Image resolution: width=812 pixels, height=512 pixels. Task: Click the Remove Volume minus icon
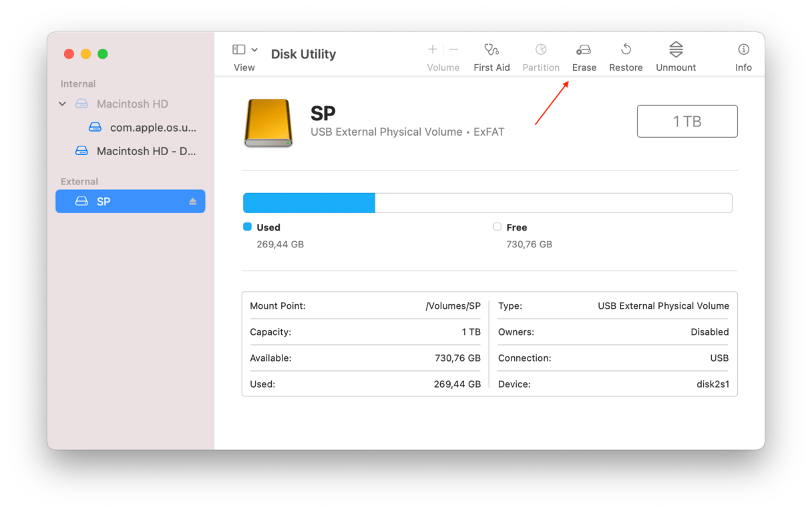click(453, 49)
